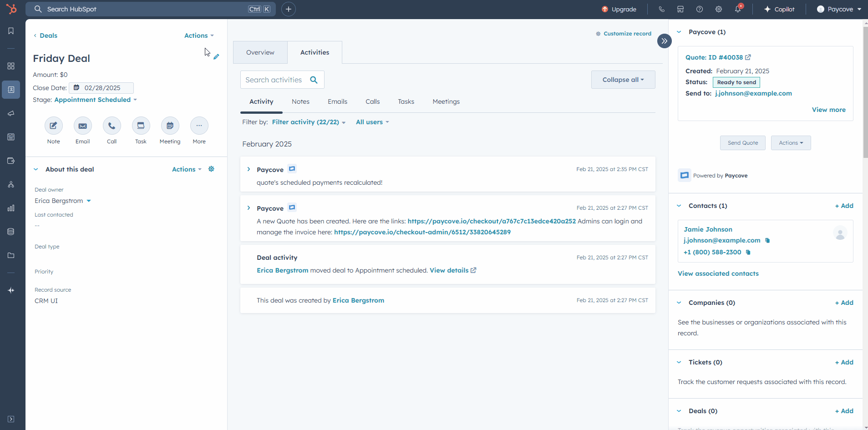The height and width of the screenshot is (430, 868).
Task: Copy j.johnson@example.com email to clipboard
Action: 767,240
